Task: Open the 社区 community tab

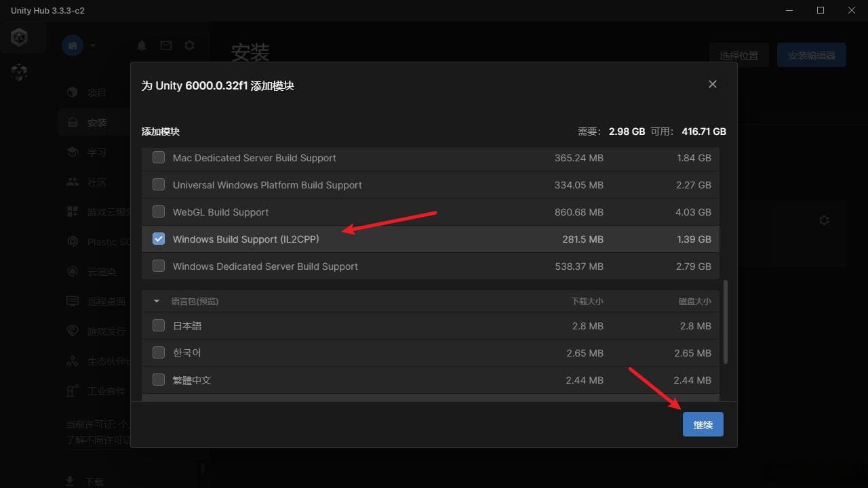Action: tap(97, 182)
